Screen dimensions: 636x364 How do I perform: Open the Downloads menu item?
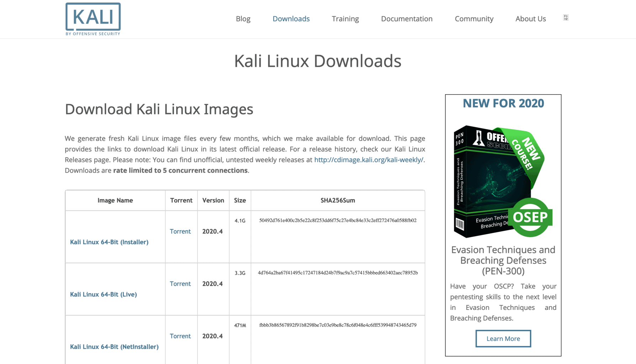click(x=291, y=18)
